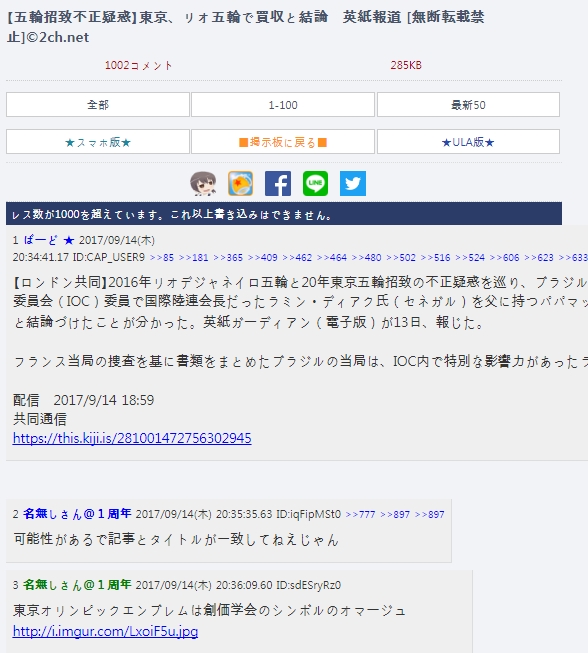Go back via 掲示板に戻る
Viewport: 588px width, 653px height.
pyautogui.click(x=283, y=142)
